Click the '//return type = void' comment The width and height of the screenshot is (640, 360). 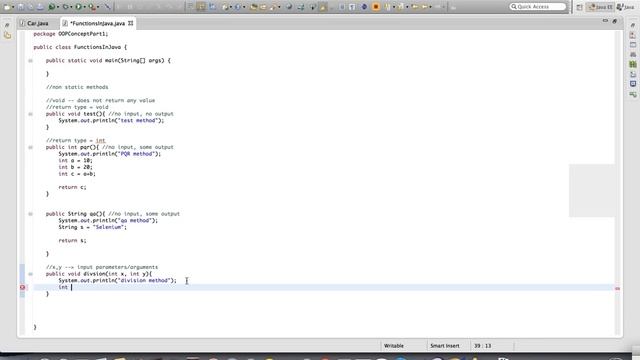77,107
